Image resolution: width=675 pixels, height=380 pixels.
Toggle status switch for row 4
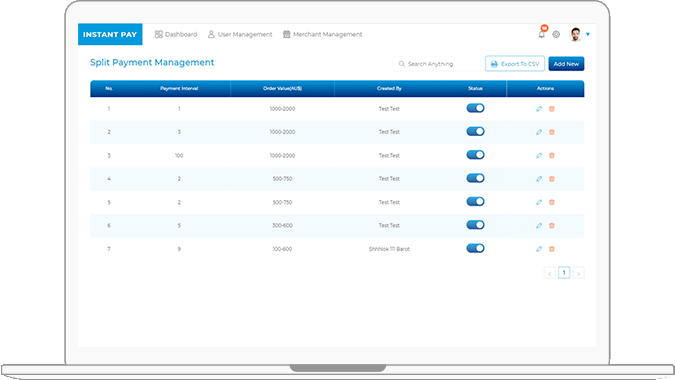click(475, 178)
